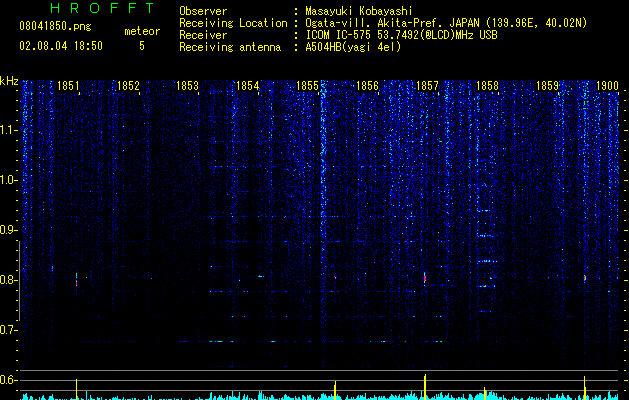Click the meteor count label
Screen dimensions: 629x400
click(142, 31)
